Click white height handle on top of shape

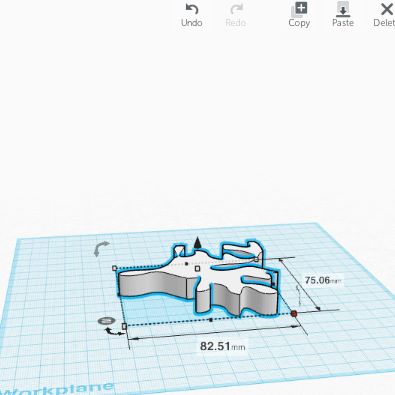click(x=197, y=268)
